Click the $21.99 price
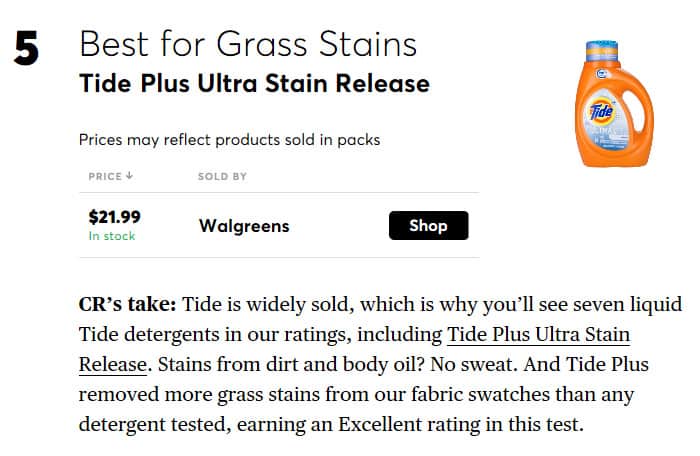Screen dimensions: 700x456 [x=115, y=217]
